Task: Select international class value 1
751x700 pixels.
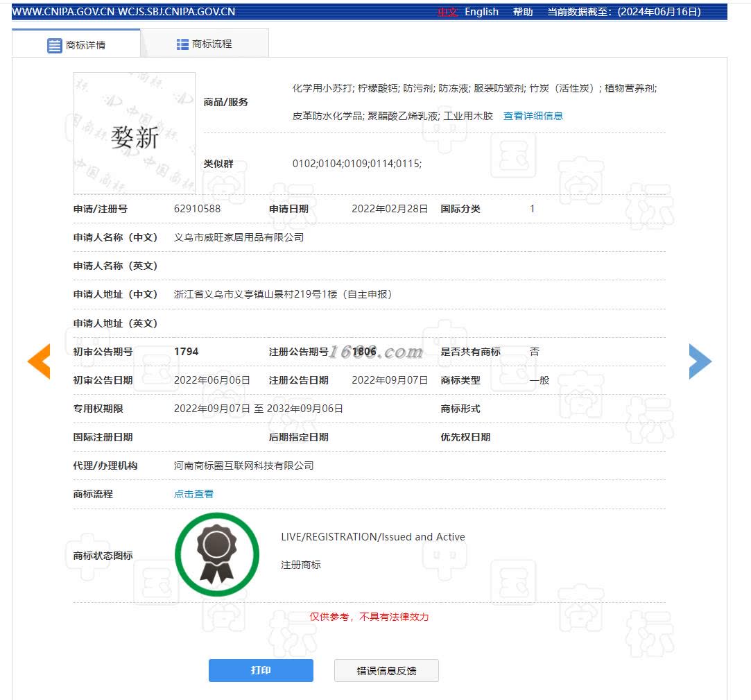Action: 532,209
